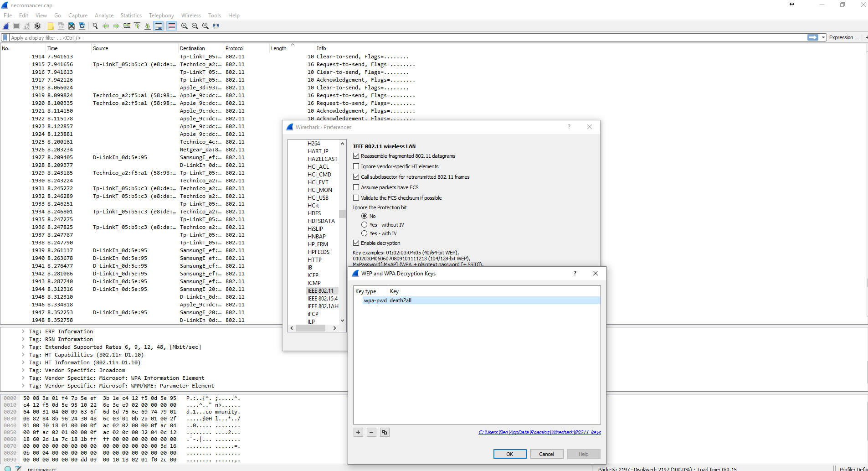Expand Tag: HT Capabilities tree node

pyautogui.click(x=23, y=355)
